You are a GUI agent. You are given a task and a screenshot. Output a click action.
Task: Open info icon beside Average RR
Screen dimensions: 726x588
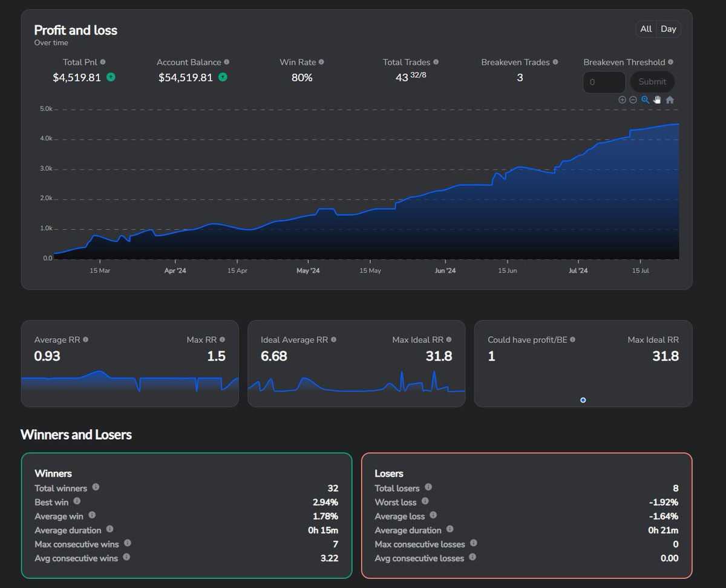pos(85,339)
